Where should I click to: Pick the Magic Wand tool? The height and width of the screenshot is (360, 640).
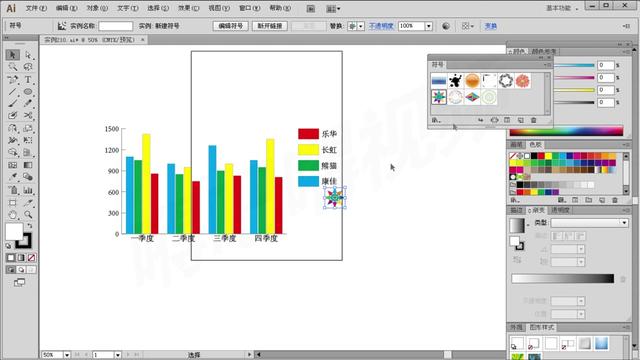(x=13, y=67)
